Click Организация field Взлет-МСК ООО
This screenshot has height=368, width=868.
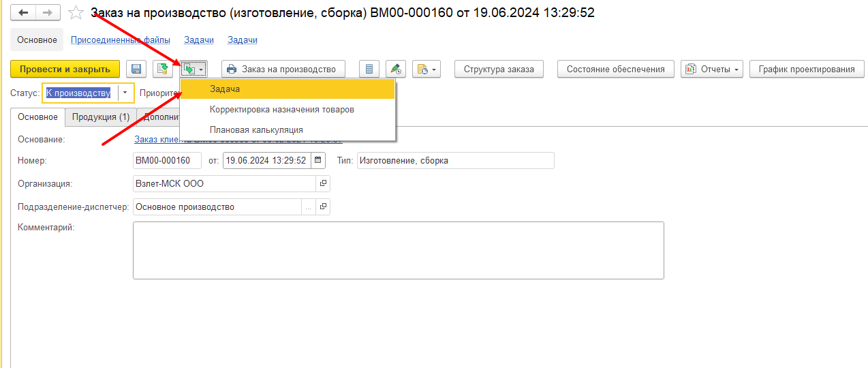(224, 183)
